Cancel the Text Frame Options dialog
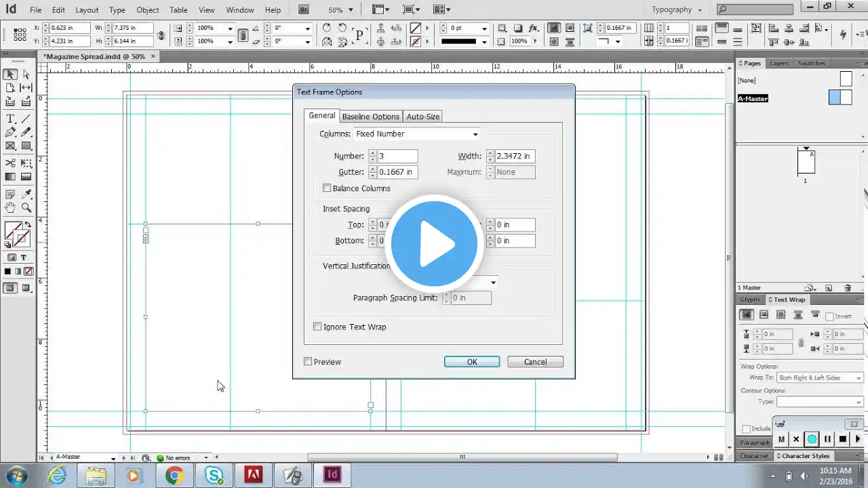The image size is (868, 488). coord(535,362)
